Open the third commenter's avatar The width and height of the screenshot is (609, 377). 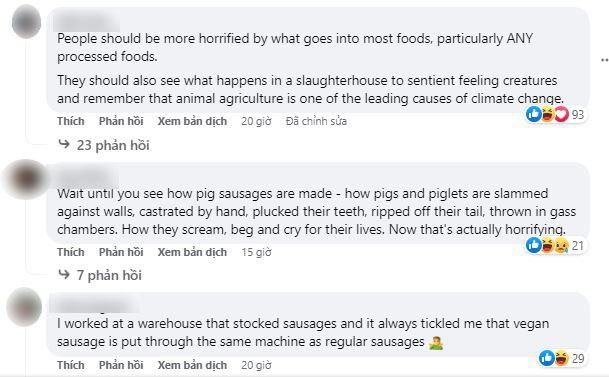coord(24,307)
